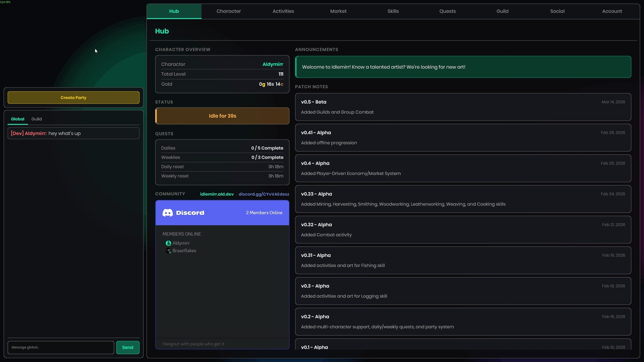This screenshot has width=644, height=362.
Task: Click Braanflakes' Discord avatar icon
Action: (168, 251)
